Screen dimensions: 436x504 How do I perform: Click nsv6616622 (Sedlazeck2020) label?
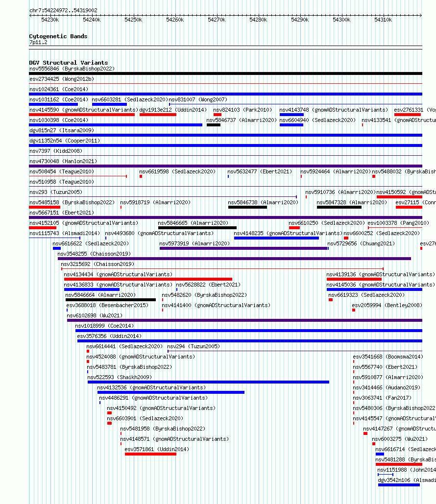click(x=91, y=243)
